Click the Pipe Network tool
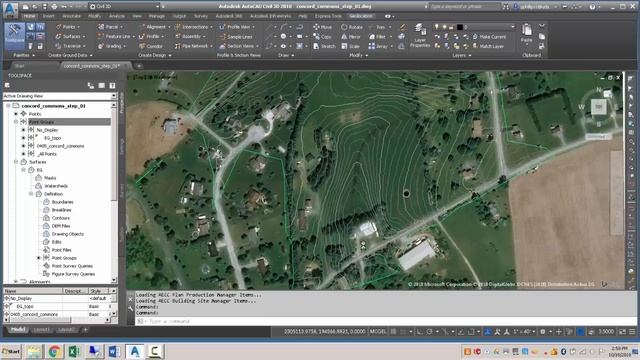640x360 pixels. click(193, 46)
